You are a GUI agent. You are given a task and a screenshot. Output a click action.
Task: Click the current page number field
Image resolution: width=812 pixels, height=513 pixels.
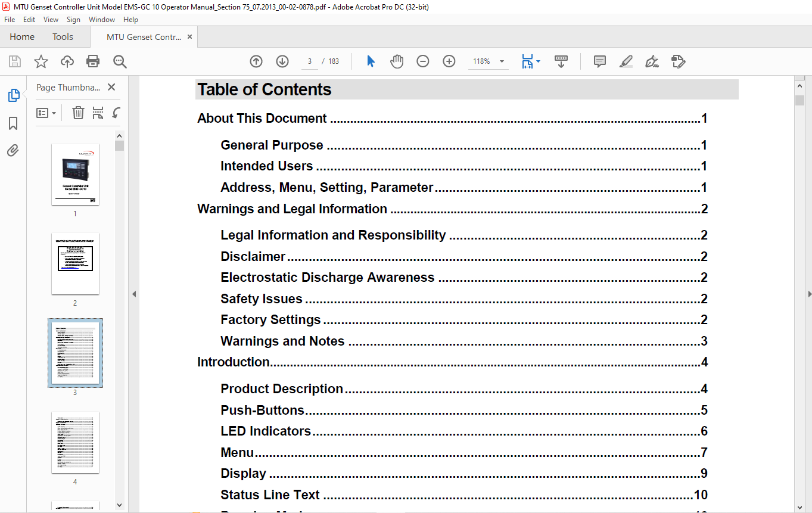point(310,61)
